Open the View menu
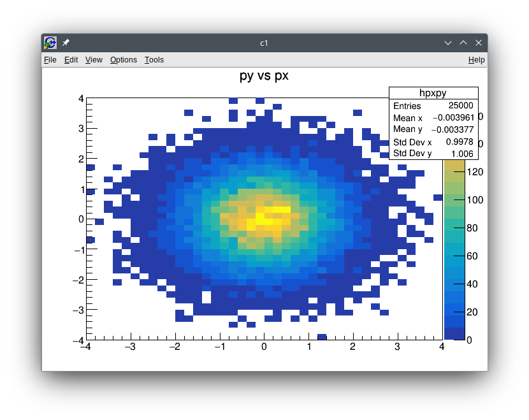This screenshot has height=420, width=529. pyautogui.click(x=94, y=60)
